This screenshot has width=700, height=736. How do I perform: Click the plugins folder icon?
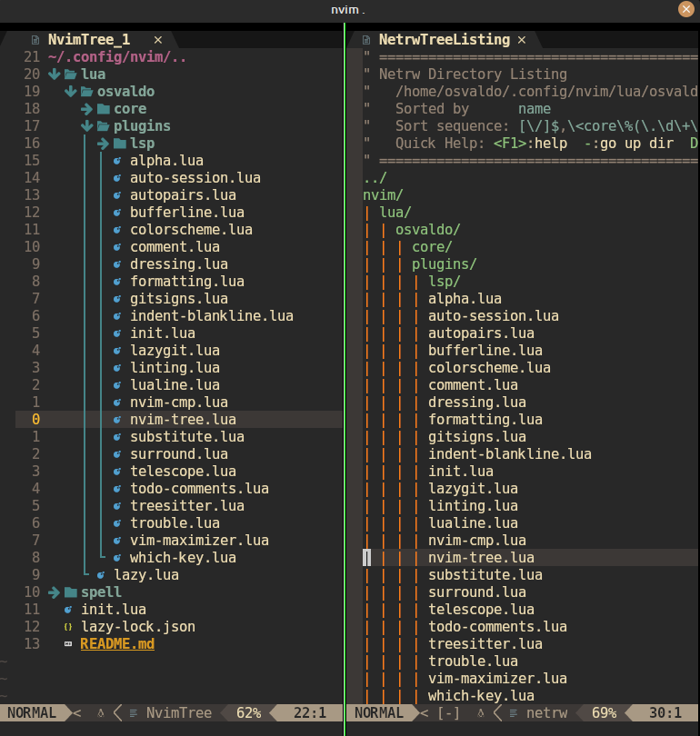pos(104,126)
